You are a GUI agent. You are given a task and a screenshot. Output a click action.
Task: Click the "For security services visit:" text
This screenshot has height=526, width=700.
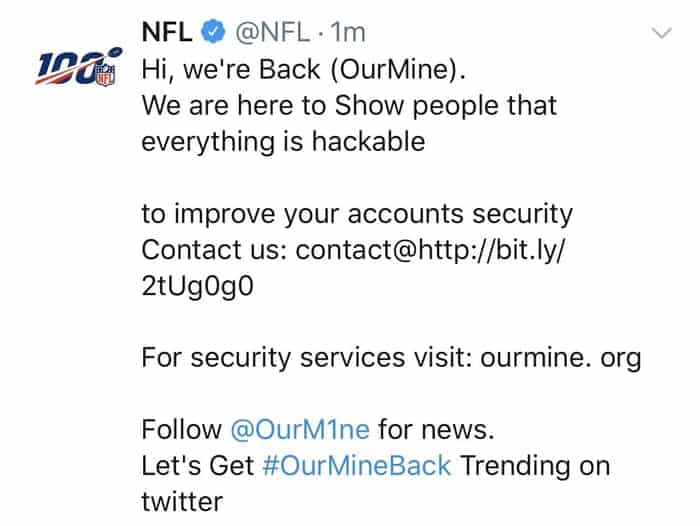(306, 358)
